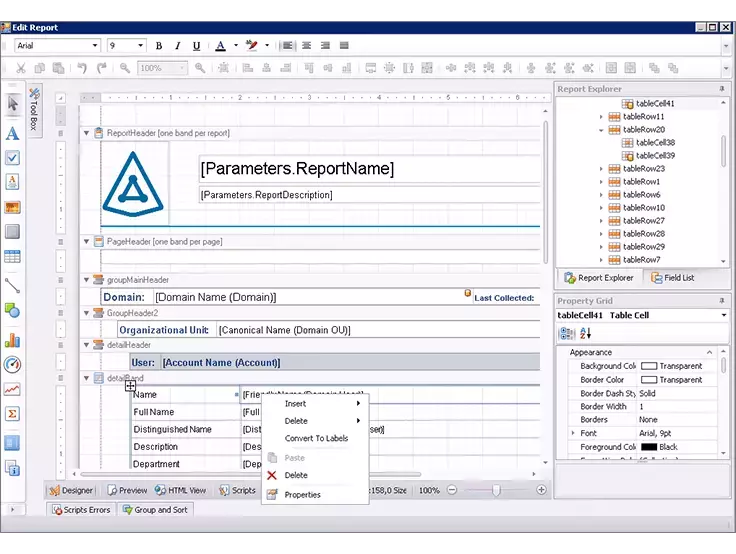The height and width of the screenshot is (554, 736).
Task: Choose Delete with red X in context menu
Action: point(315,475)
